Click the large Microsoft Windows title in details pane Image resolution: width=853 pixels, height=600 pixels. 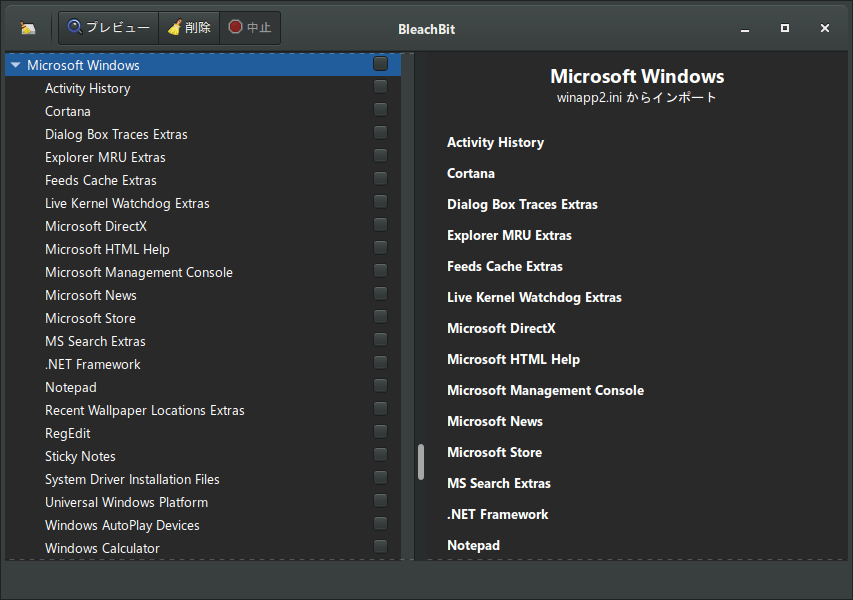click(x=637, y=76)
